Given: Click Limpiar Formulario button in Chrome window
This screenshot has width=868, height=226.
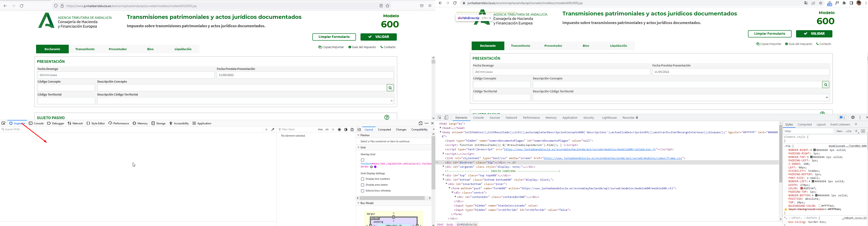Looking at the screenshot, I should (770, 34).
